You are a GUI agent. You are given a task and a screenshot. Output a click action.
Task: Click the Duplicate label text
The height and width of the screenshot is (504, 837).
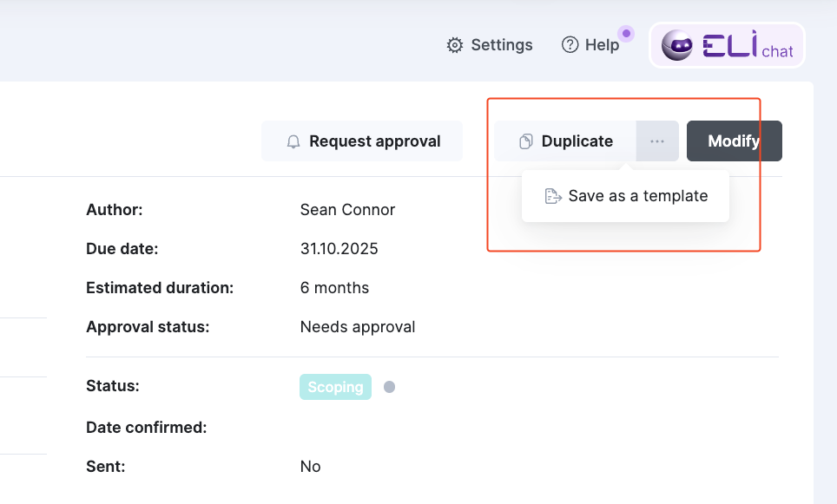tap(577, 141)
